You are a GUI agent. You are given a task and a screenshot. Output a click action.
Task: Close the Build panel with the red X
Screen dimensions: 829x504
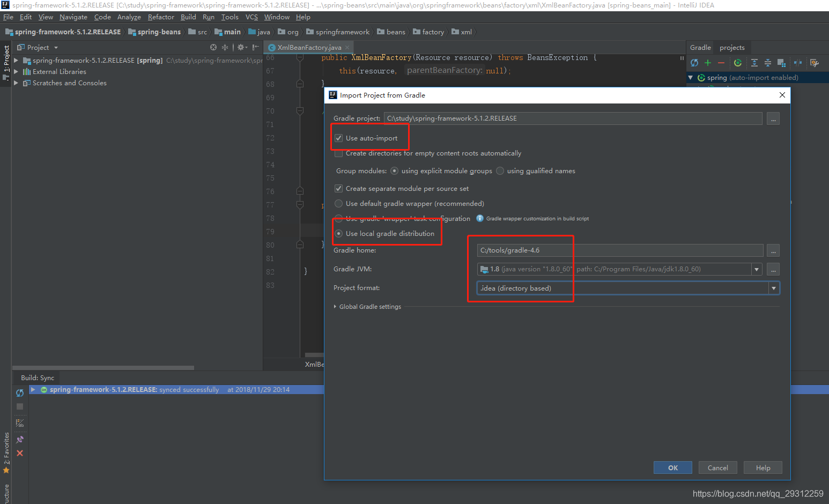(x=20, y=453)
